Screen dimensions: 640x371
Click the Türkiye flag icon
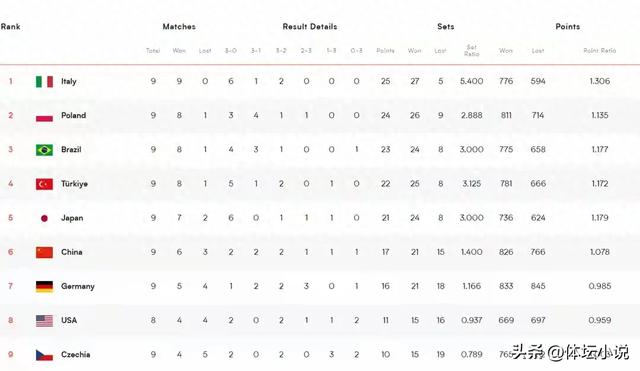(44, 184)
